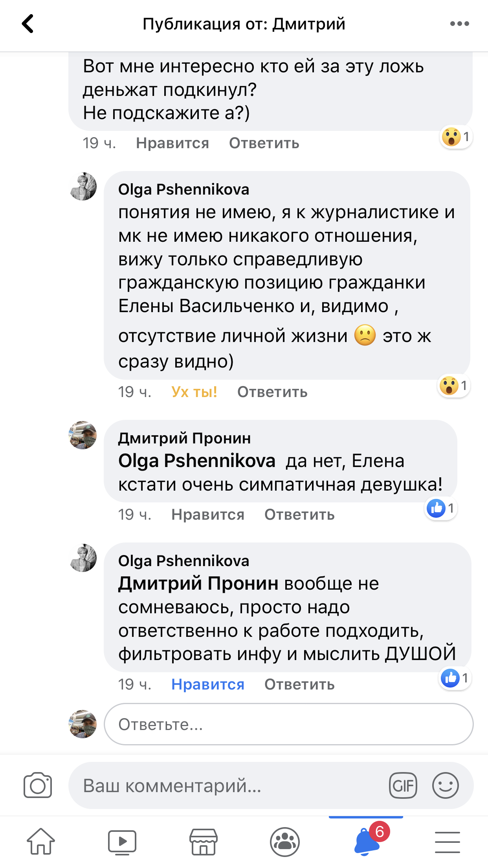This screenshot has width=488, height=868.
Task: Tap the camera icon to attach photo
Action: point(38,785)
